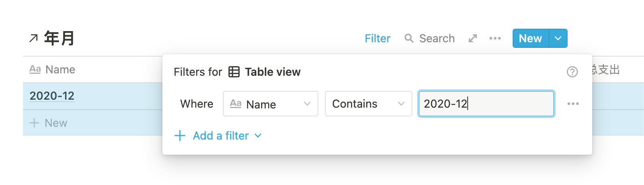Toggle the Filter menu
This screenshot has width=644, height=185.
(x=377, y=38)
